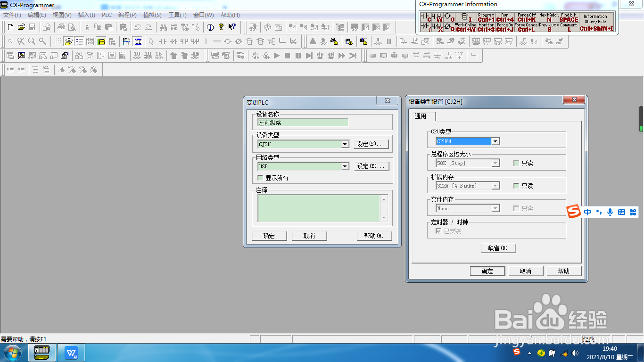Click the Find binoculars icon
The height and width of the screenshot is (362, 644).
[163, 27]
